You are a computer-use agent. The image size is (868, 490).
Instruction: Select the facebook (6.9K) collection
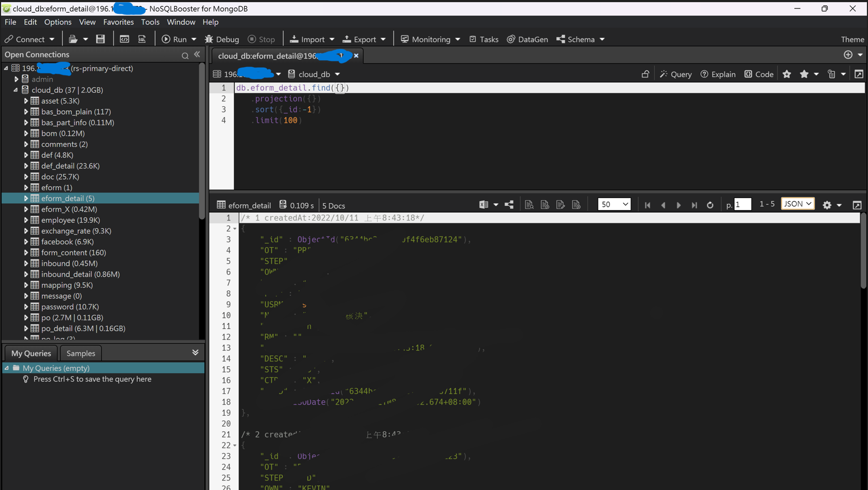[68, 242]
